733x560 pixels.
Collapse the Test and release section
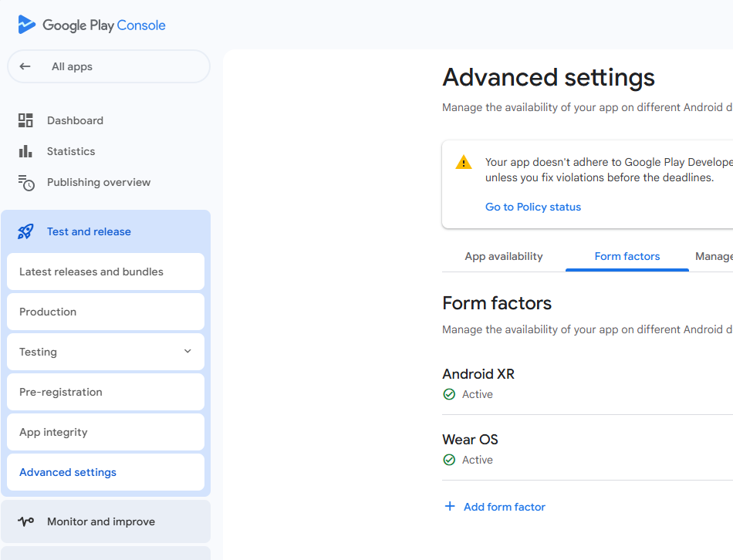point(106,231)
